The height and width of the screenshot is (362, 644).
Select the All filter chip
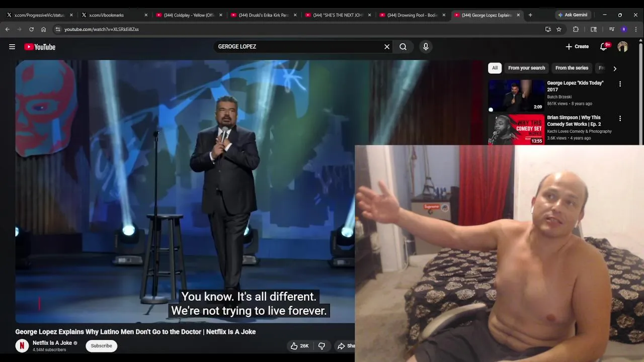[495, 68]
